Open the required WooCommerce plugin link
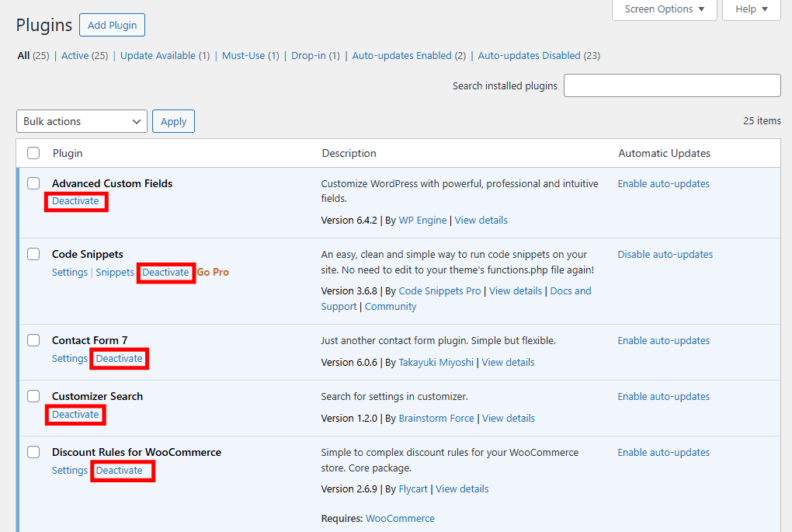 click(x=400, y=519)
